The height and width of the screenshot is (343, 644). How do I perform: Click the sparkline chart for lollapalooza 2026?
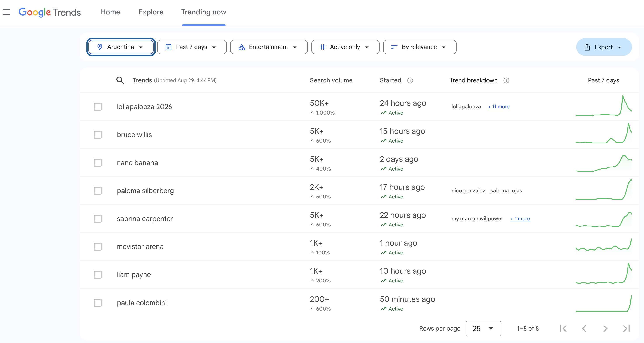pos(604,105)
